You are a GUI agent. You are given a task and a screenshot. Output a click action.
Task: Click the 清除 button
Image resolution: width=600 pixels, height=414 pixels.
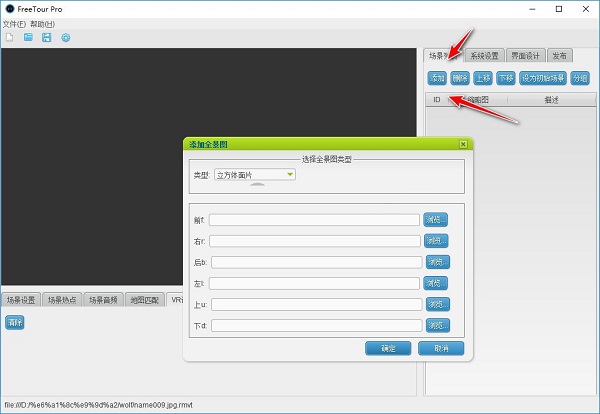click(x=15, y=323)
